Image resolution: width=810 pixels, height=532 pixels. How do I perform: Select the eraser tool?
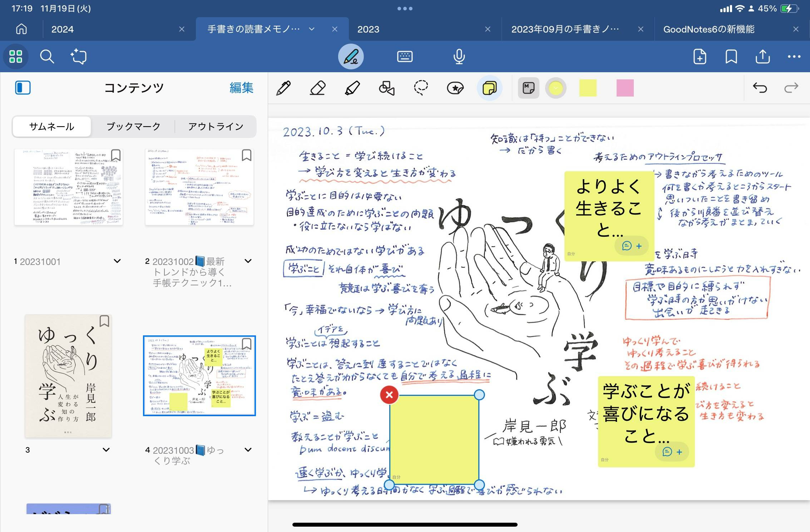click(x=317, y=88)
